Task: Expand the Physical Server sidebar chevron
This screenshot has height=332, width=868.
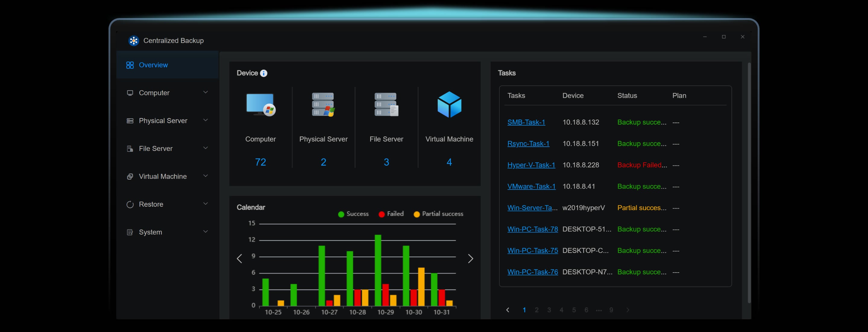Action: pos(205,120)
